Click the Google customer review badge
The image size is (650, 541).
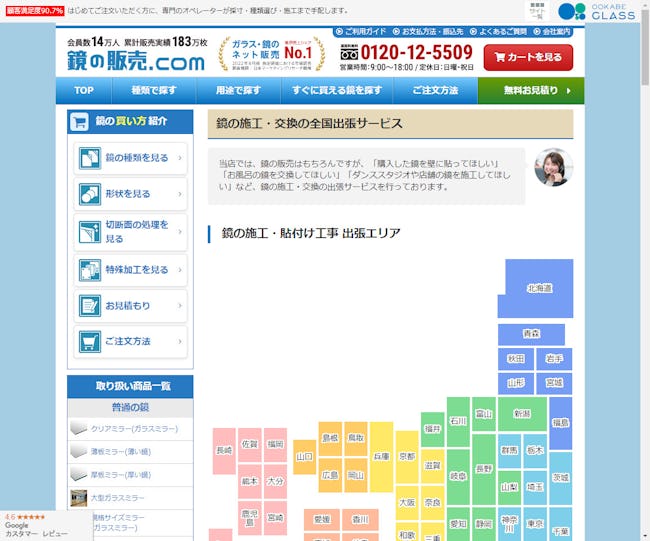[x=40, y=525]
